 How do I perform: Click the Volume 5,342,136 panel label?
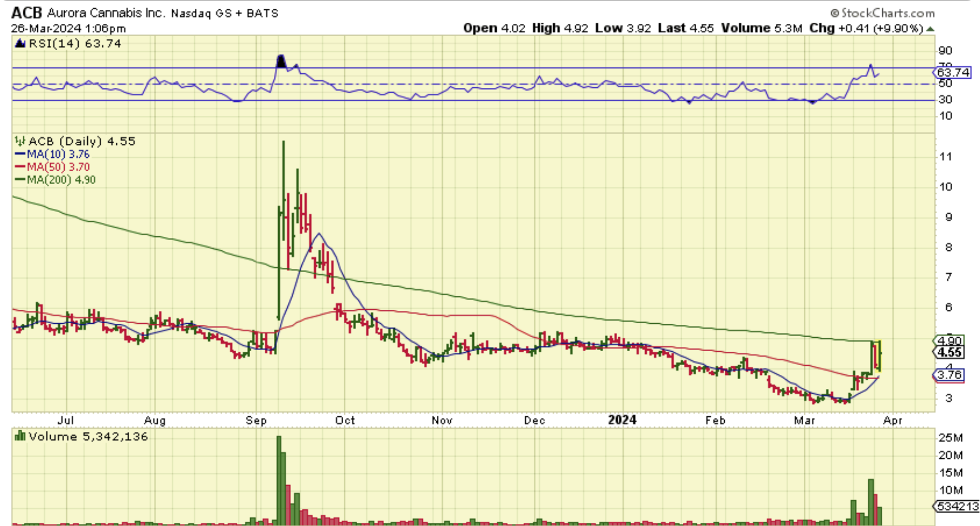point(88,437)
